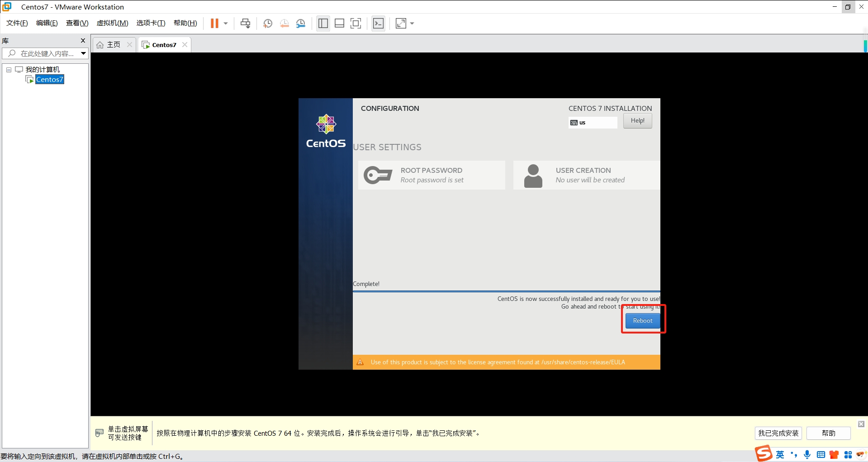Click the console view terminal icon
The height and width of the screenshot is (462, 868).
point(378,24)
